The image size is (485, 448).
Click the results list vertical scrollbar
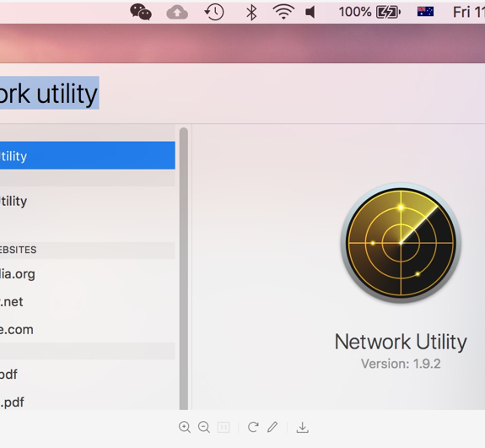tap(184, 268)
